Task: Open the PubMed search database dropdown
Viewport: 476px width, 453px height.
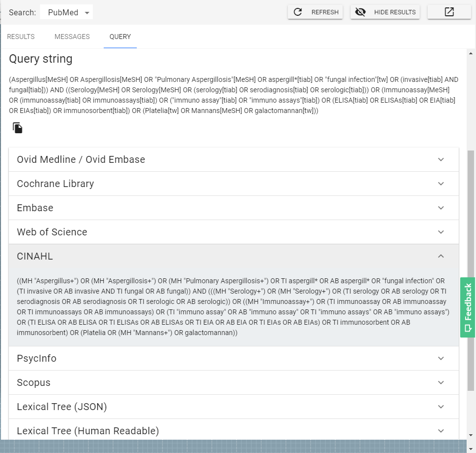Action: [67, 13]
